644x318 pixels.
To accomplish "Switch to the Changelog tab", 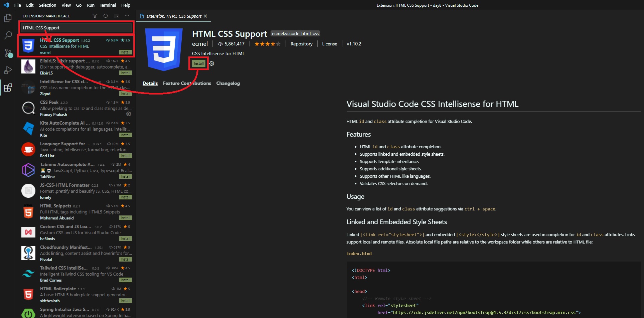I will [x=228, y=83].
